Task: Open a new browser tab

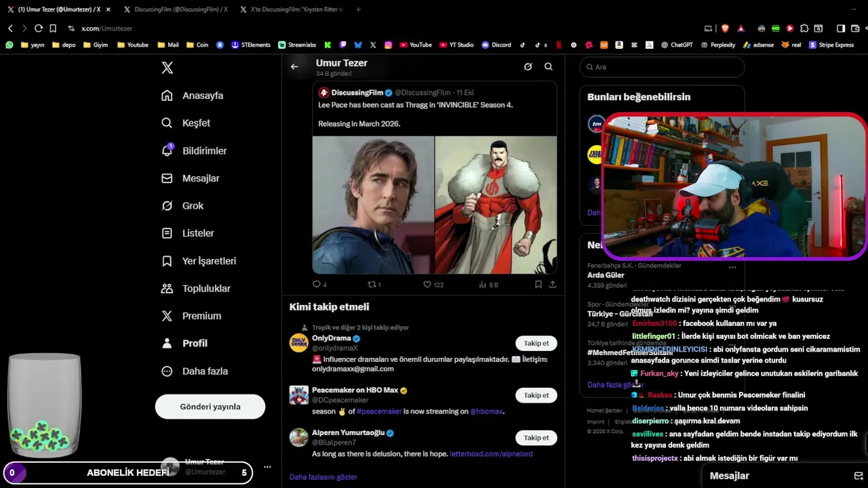Action: tap(359, 9)
